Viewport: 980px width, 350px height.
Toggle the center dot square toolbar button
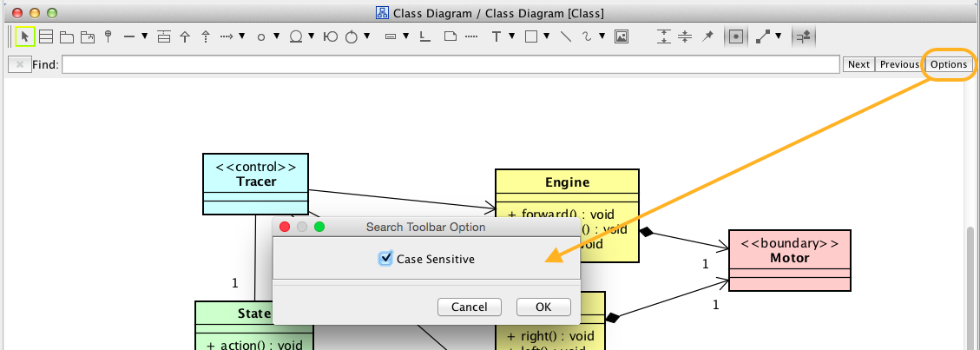pos(736,36)
